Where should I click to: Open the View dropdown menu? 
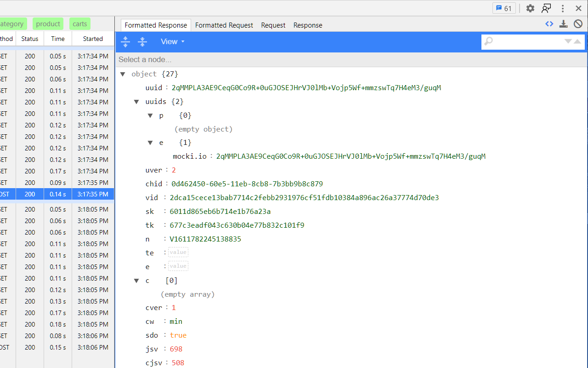172,42
